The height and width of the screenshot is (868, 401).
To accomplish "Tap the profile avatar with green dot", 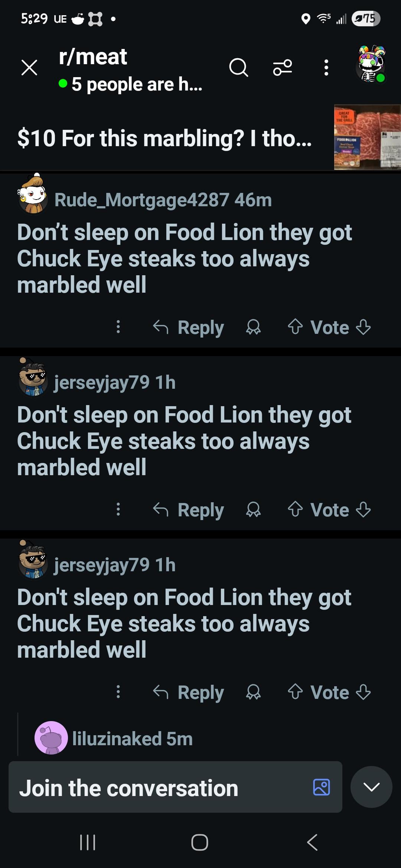I will pyautogui.click(x=371, y=66).
